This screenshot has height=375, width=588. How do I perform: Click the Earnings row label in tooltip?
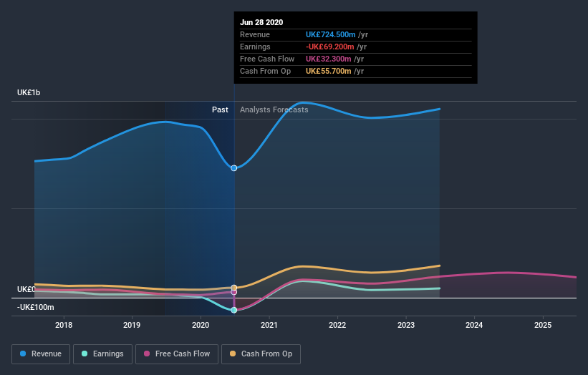[x=255, y=47]
